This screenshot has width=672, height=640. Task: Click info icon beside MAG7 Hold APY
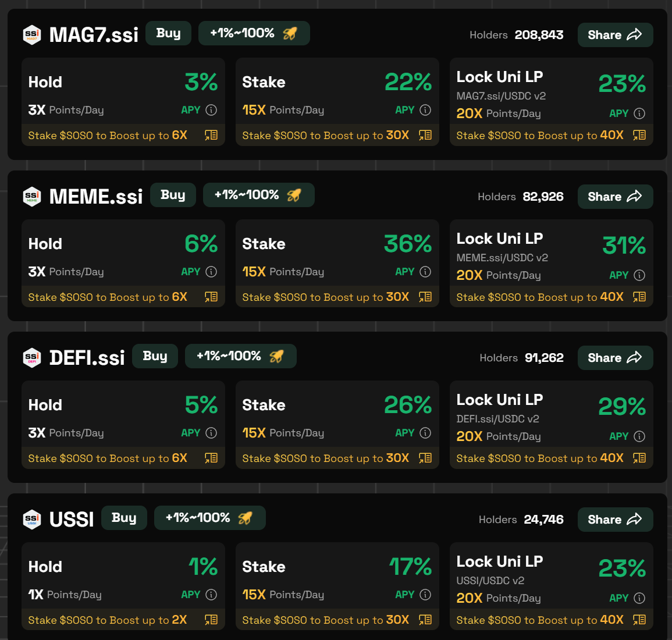(x=212, y=110)
